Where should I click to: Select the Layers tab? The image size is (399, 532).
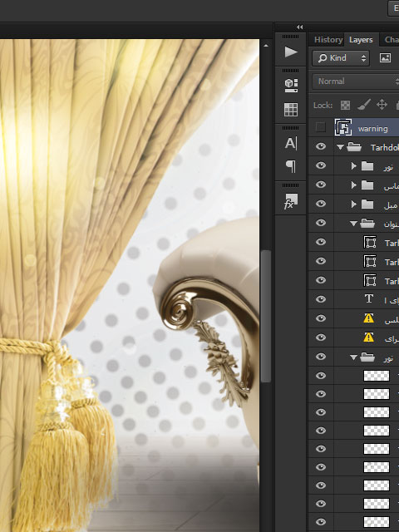[x=361, y=40]
